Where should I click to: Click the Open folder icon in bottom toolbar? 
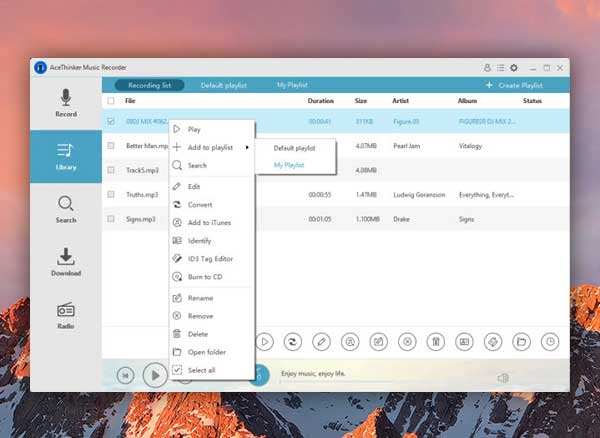(x=522, y=342)
